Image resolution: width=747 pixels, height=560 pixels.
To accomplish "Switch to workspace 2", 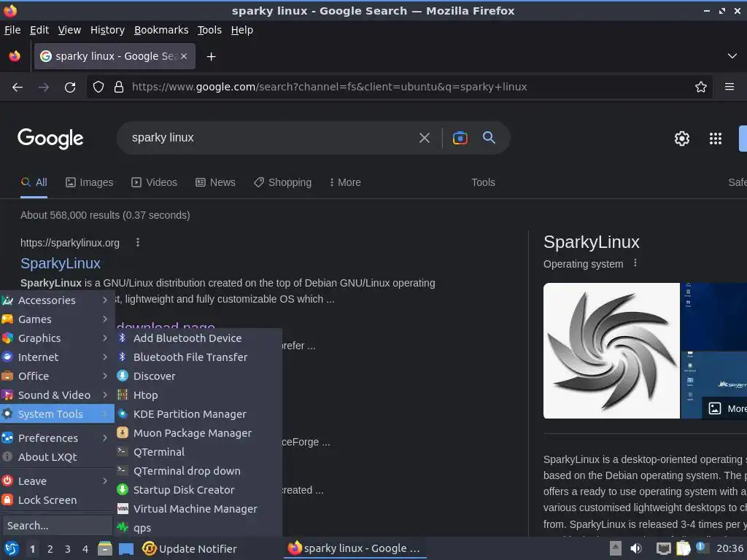I will click(x=50, y=549).
